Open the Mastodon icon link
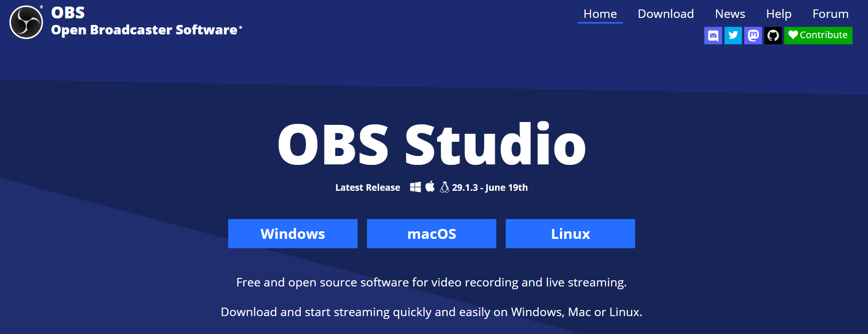 click(x=753, y=35)
